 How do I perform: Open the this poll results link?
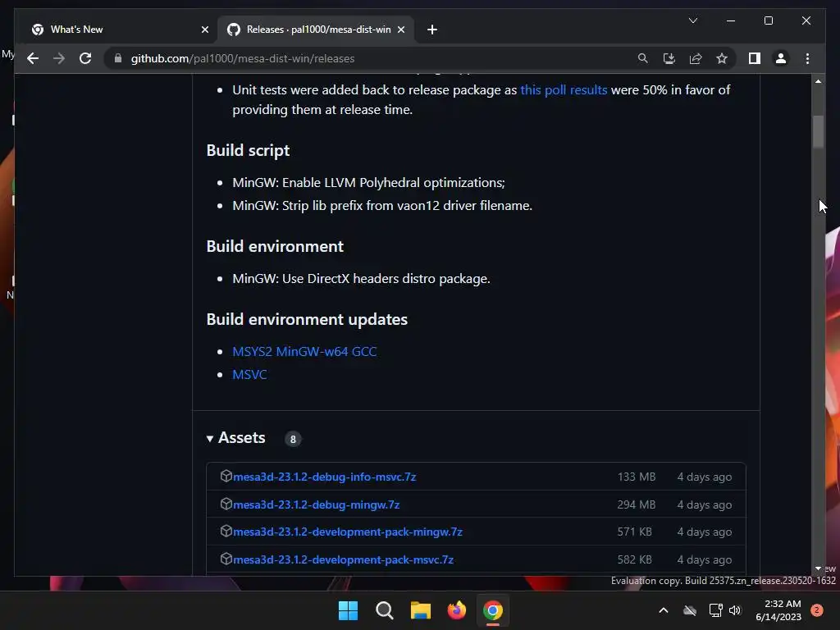[x=564, y=90]
